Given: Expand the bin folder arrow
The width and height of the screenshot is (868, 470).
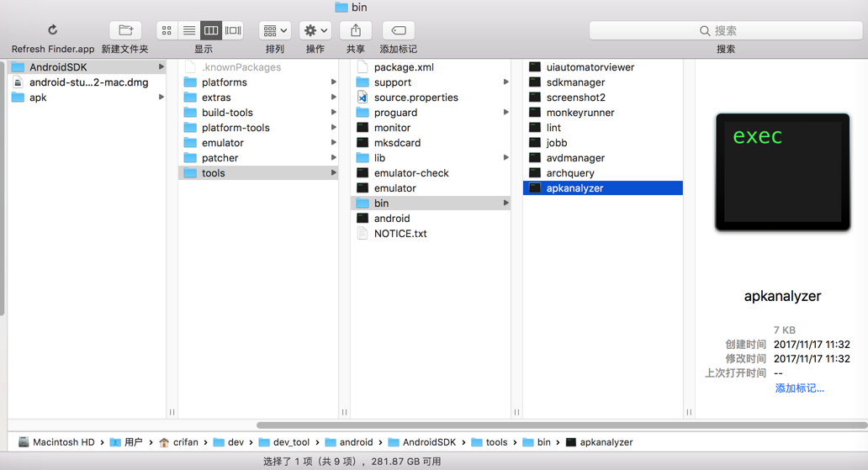Looking at the screenshot, I should point(505,203).
